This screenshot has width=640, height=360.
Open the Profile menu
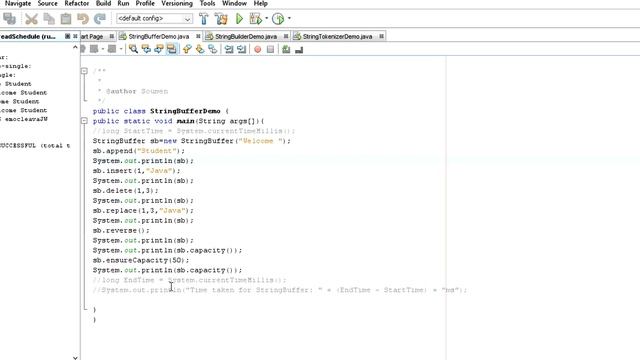coord(145,4)
